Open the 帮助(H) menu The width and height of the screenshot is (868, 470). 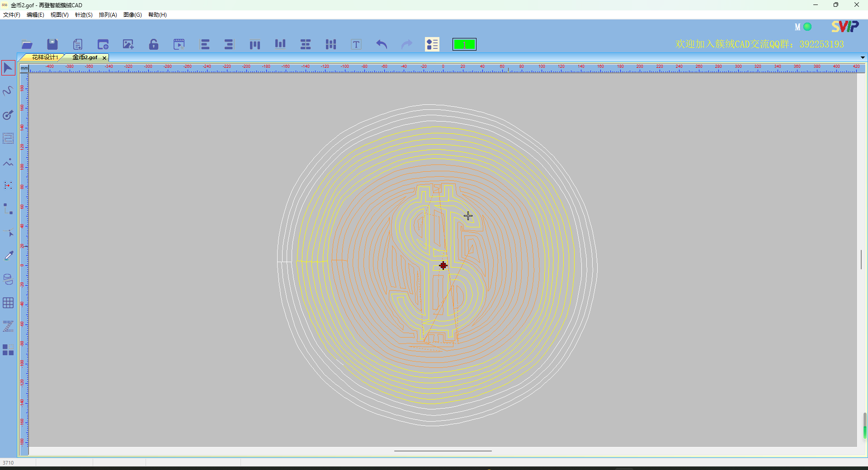pos(157,15)
